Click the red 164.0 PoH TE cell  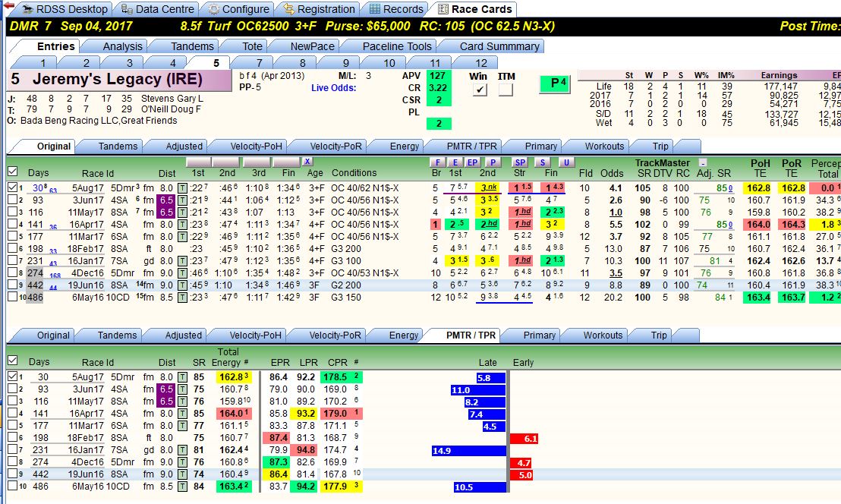click(758, 225)
